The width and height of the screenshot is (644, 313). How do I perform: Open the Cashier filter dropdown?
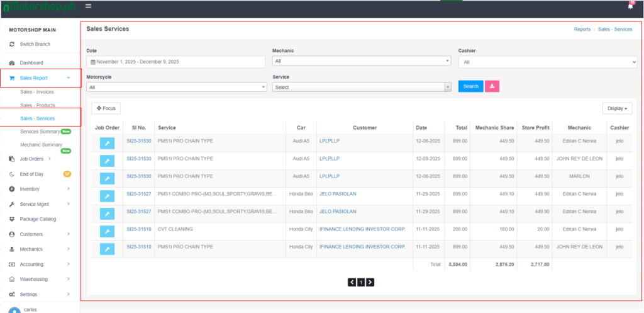coord(547,62)
